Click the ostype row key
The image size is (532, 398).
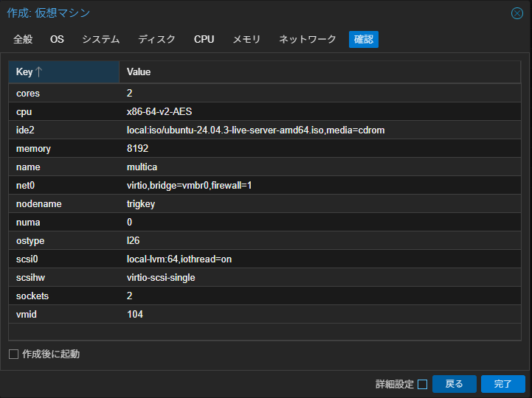pos(30,241)
